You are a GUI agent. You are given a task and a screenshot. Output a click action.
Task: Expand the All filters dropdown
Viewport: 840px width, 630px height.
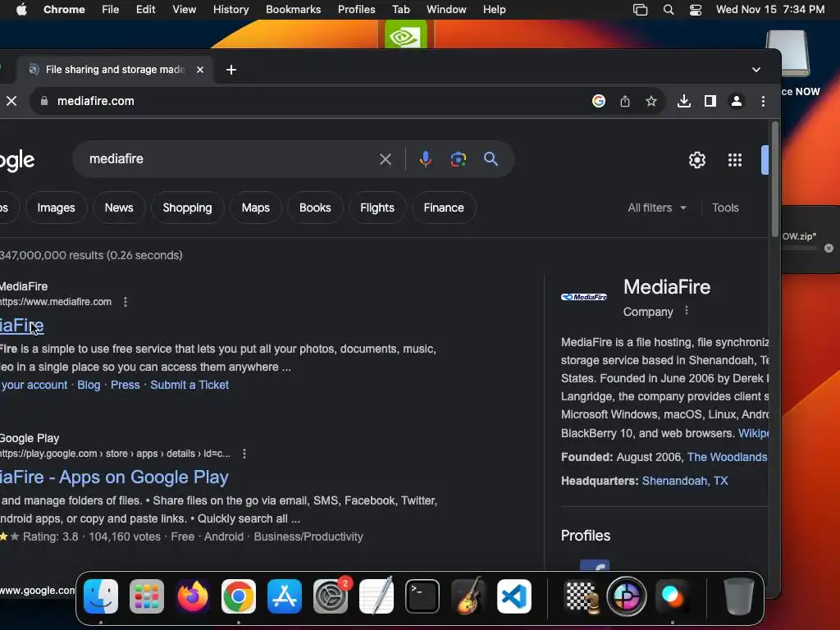(657, 208)
